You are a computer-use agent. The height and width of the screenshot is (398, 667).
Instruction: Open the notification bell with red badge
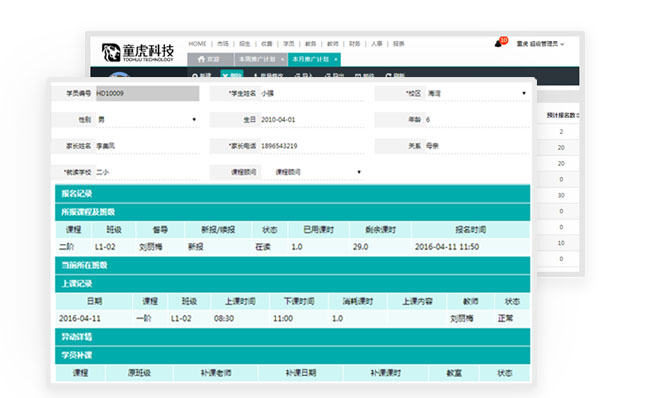tap(499, 43)
